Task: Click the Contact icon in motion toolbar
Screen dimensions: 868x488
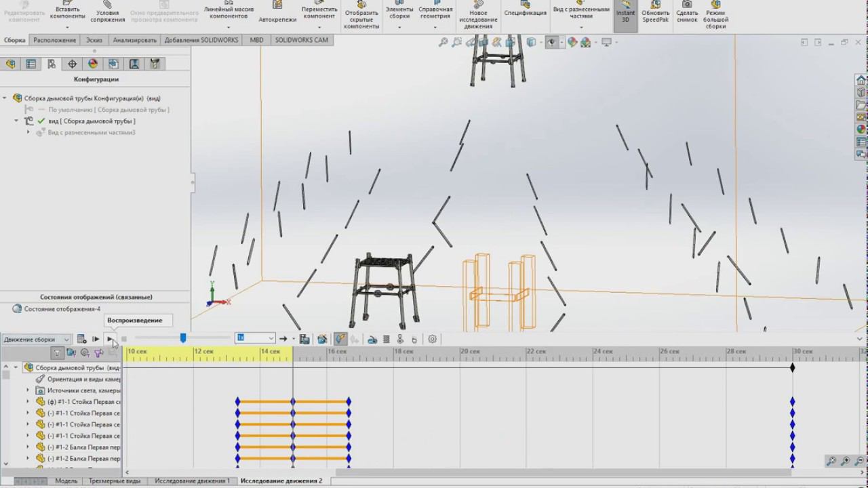Action: (x=400, y=339)
